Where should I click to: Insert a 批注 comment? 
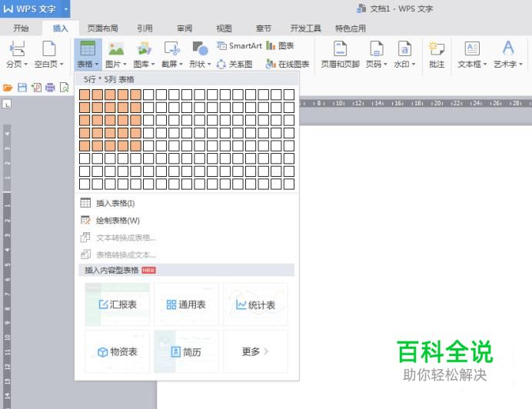[437, 55]
